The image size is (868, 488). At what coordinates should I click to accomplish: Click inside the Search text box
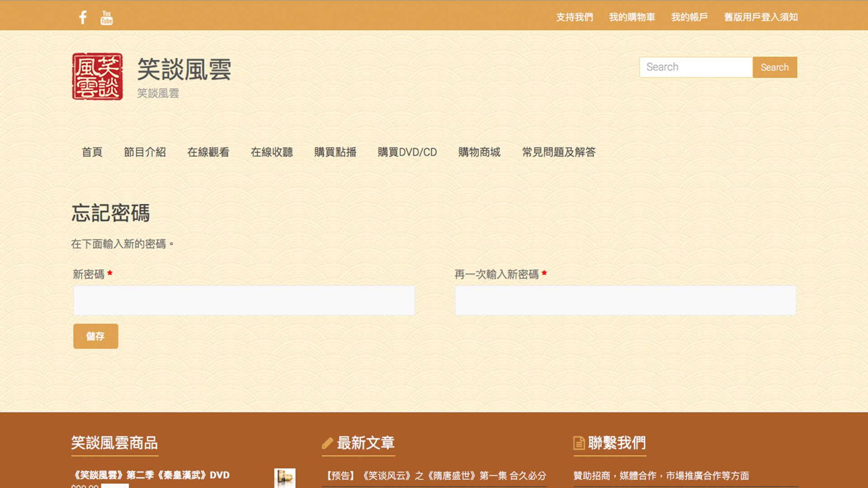click(696, 67)
